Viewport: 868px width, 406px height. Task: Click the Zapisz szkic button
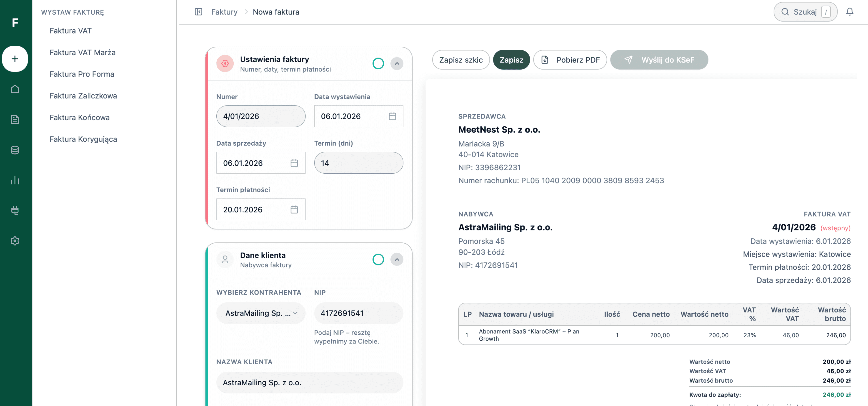coord(461,60)
